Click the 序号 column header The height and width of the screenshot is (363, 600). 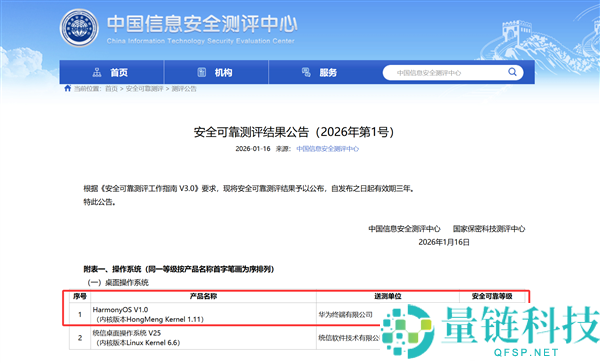pyautogui.click(x=80, y=296)
